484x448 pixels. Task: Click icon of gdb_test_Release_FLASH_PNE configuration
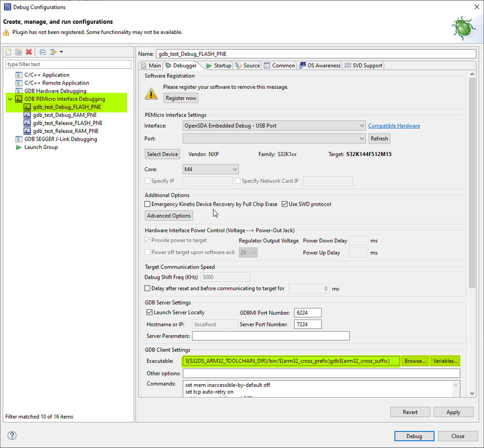tap(27, 123)
